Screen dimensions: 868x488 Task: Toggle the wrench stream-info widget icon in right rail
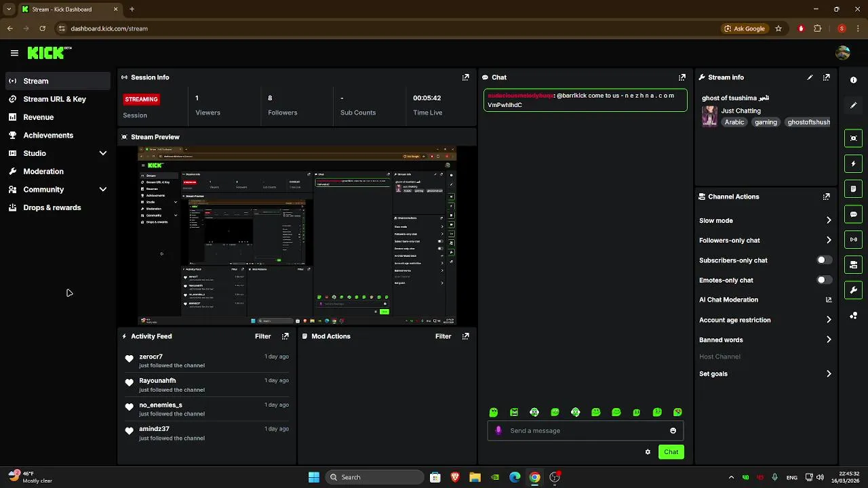coord(854,290)
